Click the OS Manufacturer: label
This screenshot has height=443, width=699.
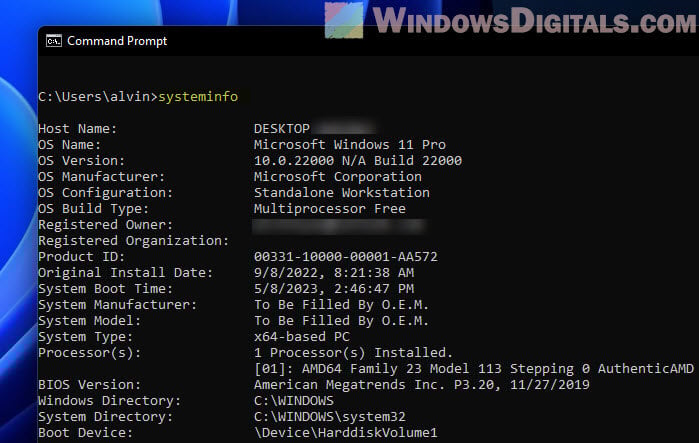point(102,177)
